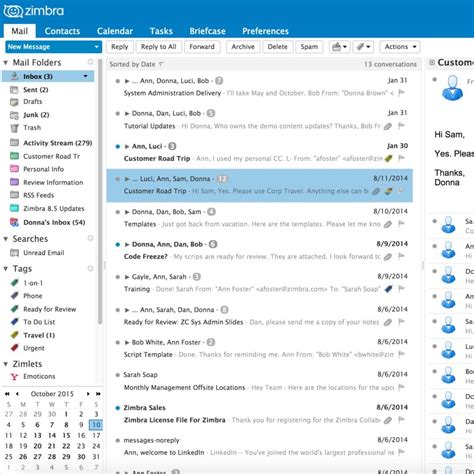This screenshot has width=474, height=474.
Task: Click attachment icon on Templates conversation
Action: click(387, 224)
